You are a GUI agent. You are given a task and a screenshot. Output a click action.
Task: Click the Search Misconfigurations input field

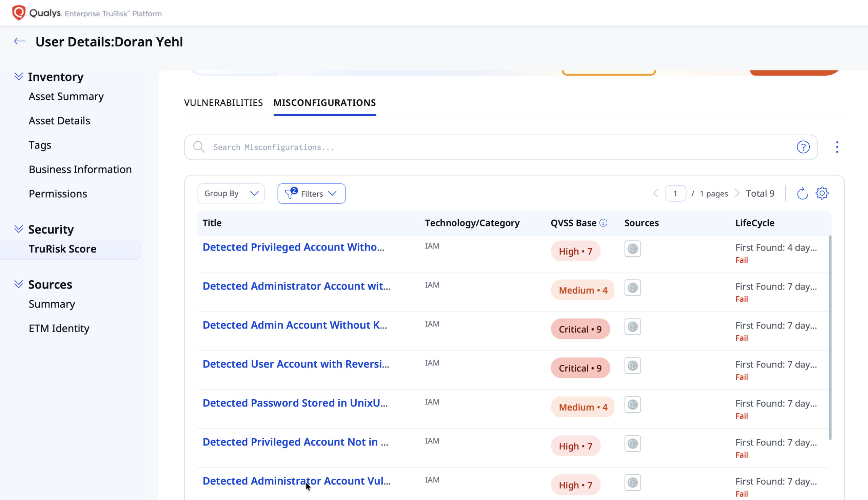point(500,147)
